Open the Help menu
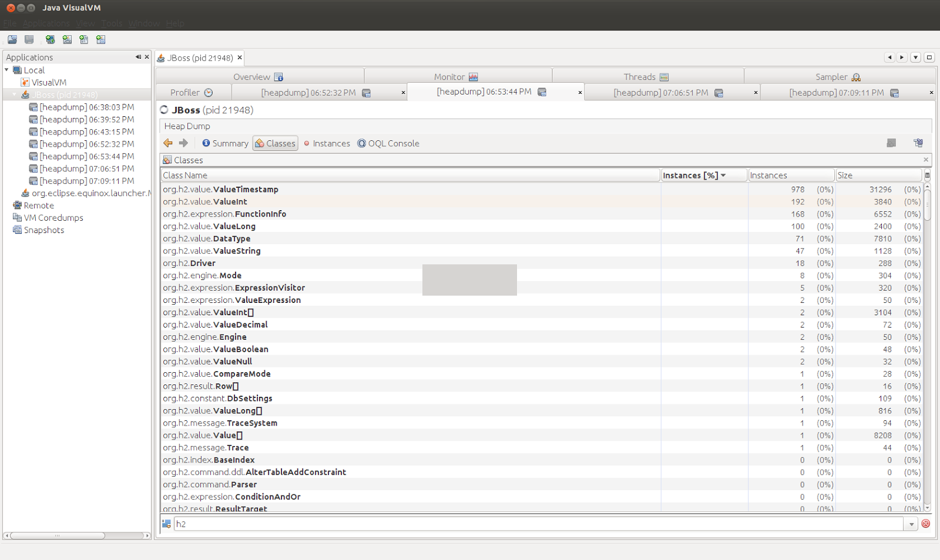 (x=175, y=23)
